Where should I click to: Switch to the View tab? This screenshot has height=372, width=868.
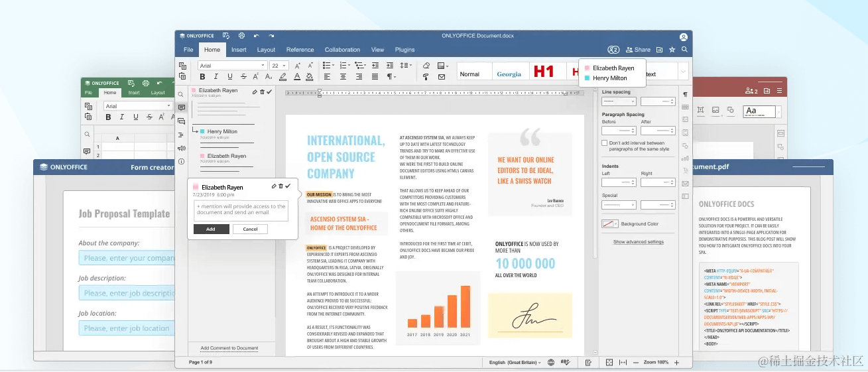click(x=377, y=50)
